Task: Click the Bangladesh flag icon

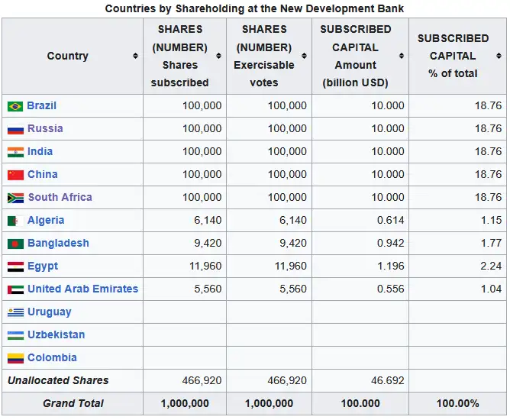Action: [x=15, y=244]
